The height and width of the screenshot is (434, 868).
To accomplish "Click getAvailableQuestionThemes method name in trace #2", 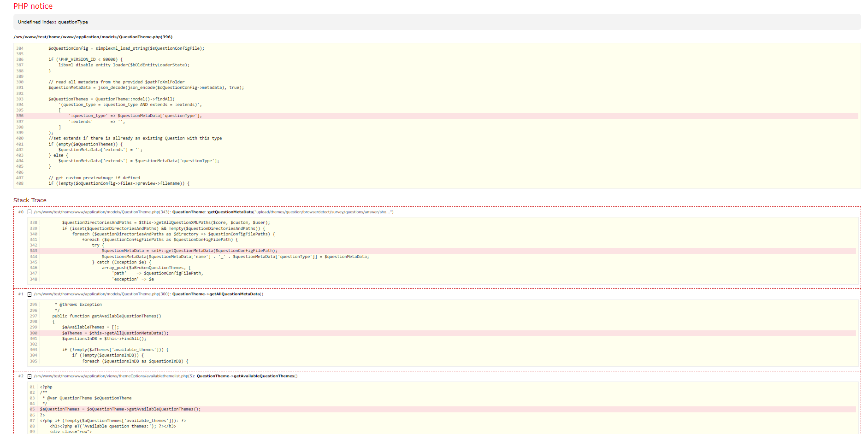I will (264, 376).
